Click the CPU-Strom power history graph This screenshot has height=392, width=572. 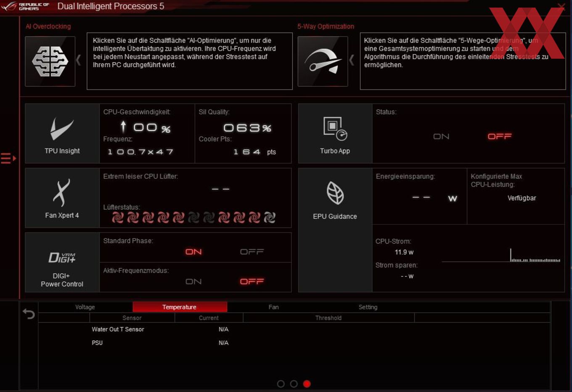click(x=501, y=255)
